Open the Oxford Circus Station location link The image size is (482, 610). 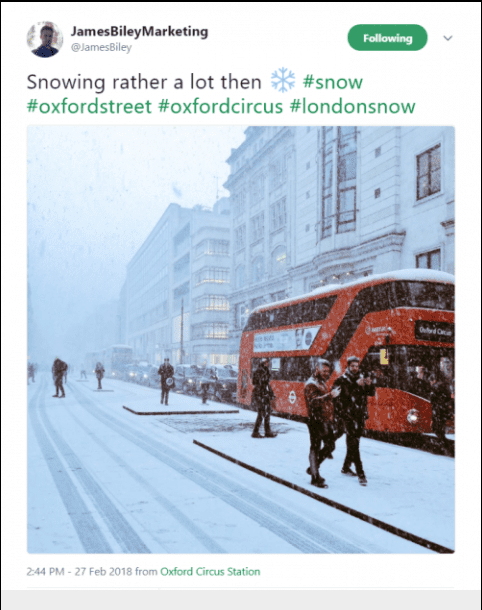210,571
